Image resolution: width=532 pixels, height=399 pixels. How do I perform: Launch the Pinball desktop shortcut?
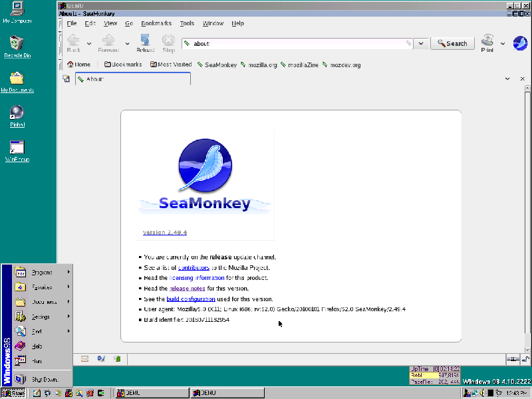click(17, 116)
